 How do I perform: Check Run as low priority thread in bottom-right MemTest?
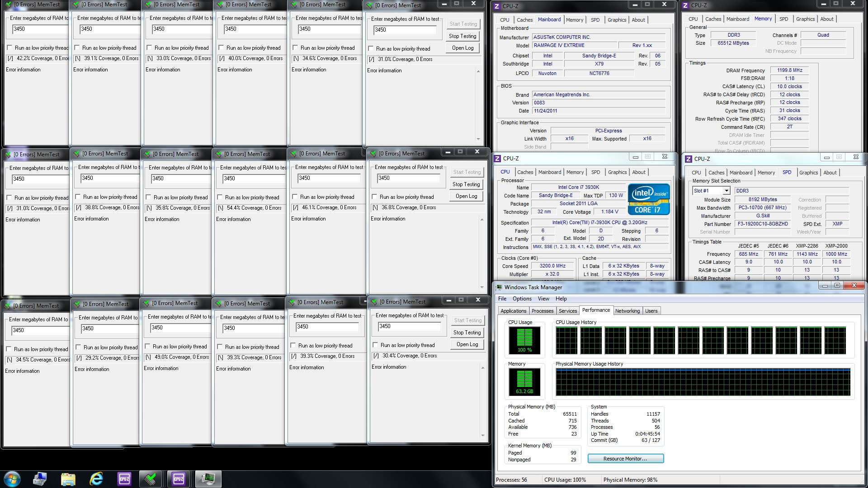point(375,345)
